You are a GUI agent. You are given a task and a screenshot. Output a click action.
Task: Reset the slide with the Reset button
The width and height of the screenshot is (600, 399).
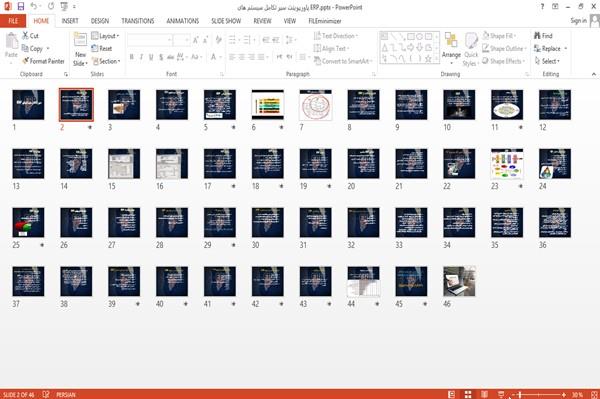(x=102, y=48)
